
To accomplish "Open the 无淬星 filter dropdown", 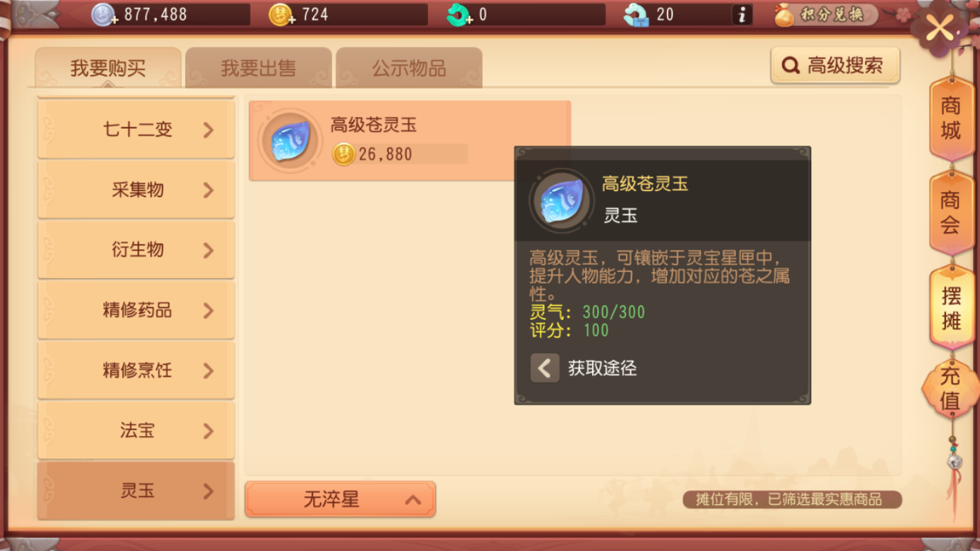I will (340, 499).
